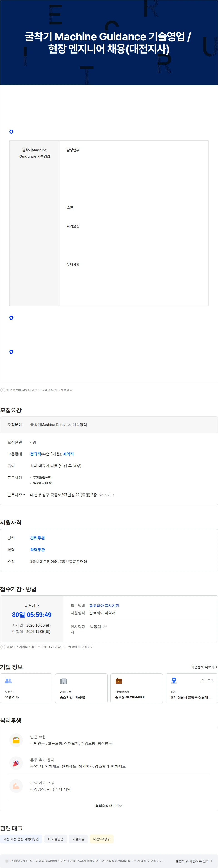
Task: Click the 정규직 employment type link
Action: point(35,454)
